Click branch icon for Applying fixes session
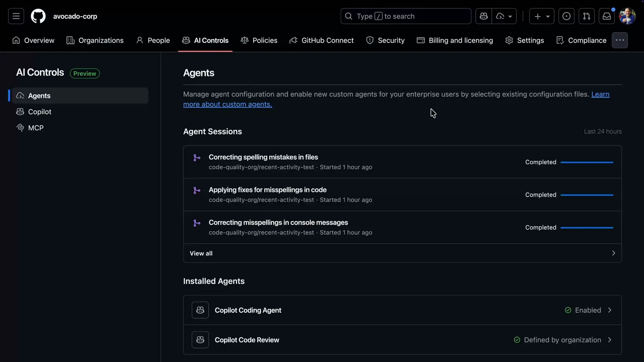This screenshot has width=644, height=362. coord(197,190)
